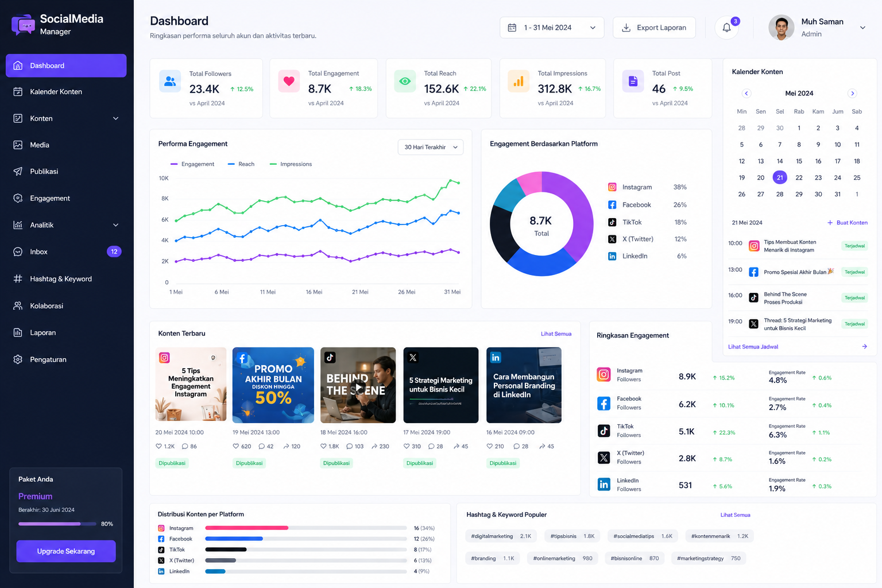Click X icon on 19:00 schedule
Image resolution: width=882 pixels, height=588 pixels.
(754, 324)
